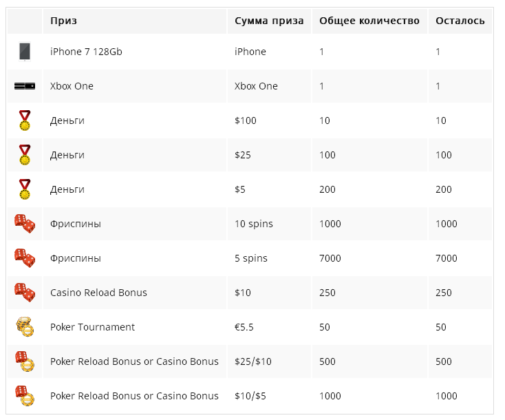Click the Приз column header
The width and height of the screenshot is (505, 420).
tap(63, 21)
